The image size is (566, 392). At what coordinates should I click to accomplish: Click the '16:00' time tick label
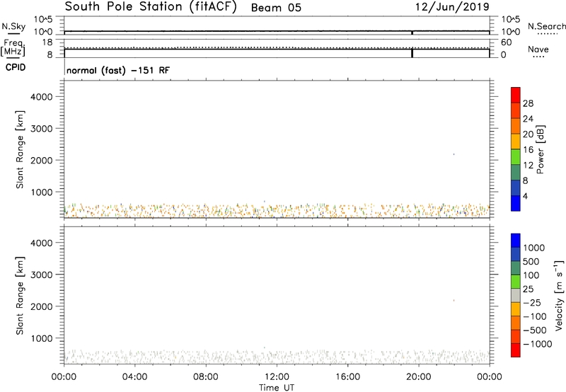point(347,377)
